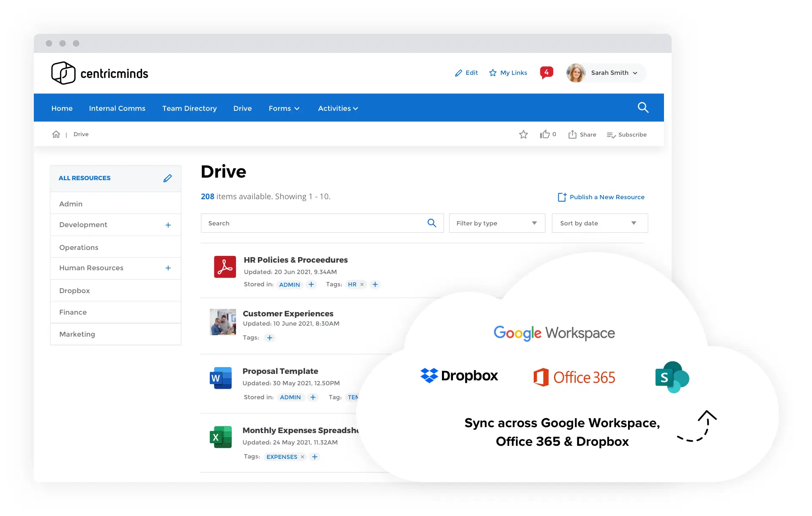
Task: Remove the HR tag from HR Policies
Action: click(362, 285)
